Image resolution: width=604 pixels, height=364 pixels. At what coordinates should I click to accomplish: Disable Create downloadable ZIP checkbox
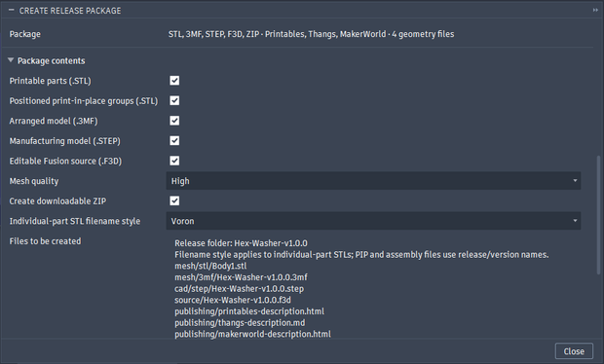pyautogui.click(x=174, y=200)
